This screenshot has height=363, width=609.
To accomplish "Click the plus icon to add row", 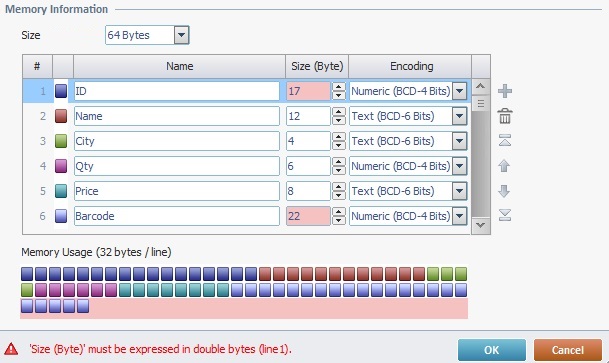I will point(505,91).
